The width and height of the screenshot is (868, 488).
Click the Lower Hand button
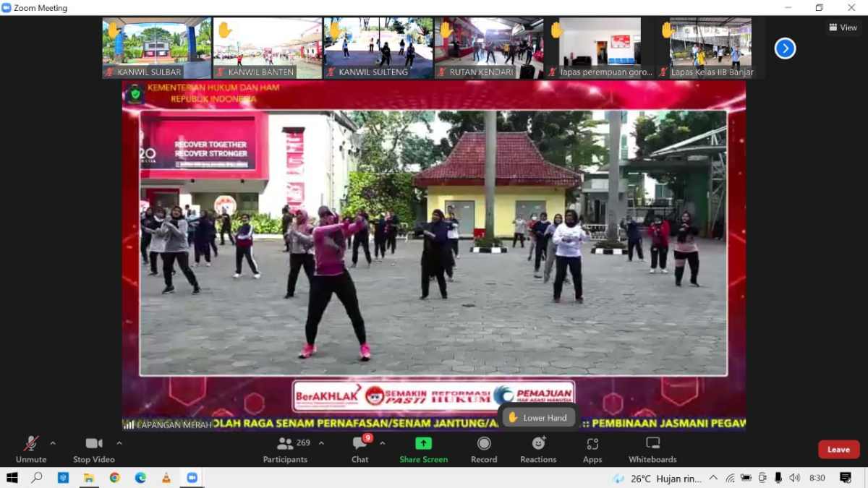(537, 417)
